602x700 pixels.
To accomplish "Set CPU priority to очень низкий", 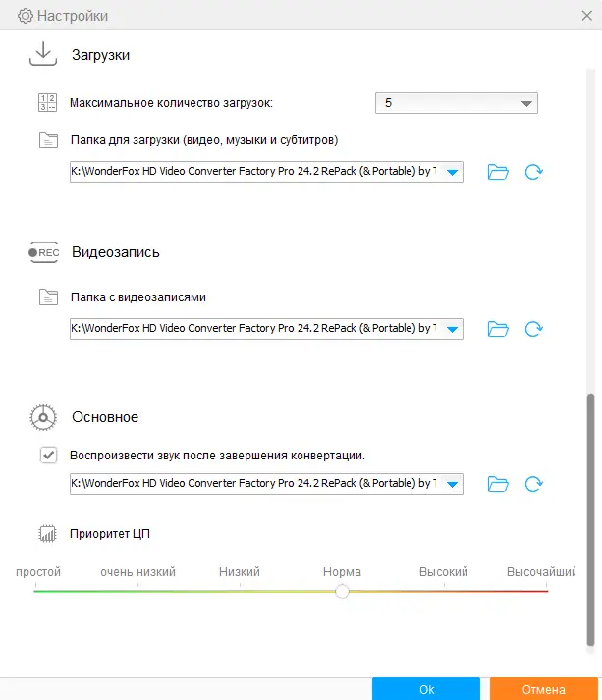I will [x=137, y=591].
